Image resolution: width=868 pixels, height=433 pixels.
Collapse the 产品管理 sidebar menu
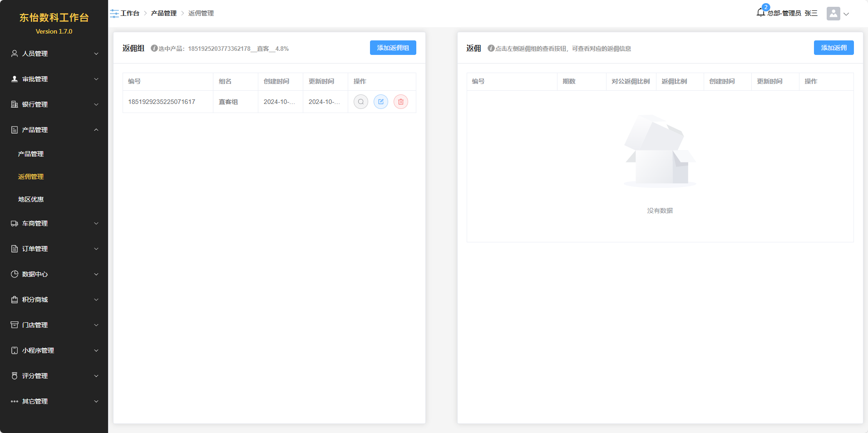pyautogui.click(x=54, y=130)
